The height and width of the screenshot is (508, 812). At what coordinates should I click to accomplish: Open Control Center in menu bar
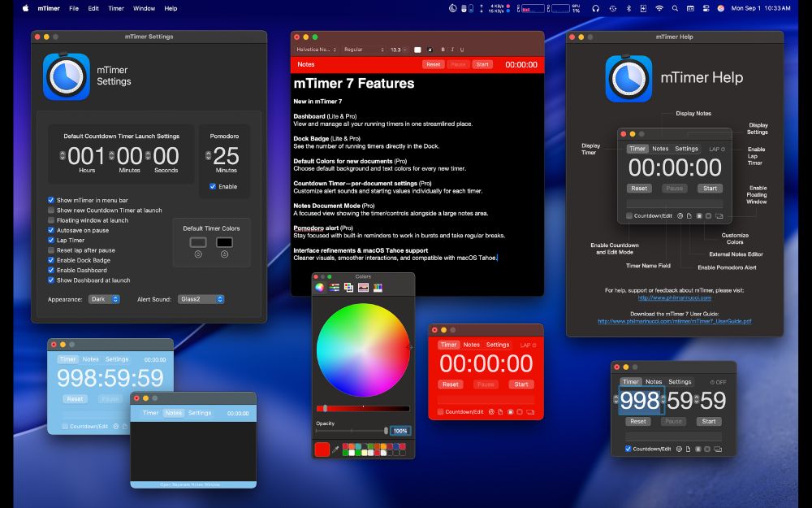(x=706, y=8)
